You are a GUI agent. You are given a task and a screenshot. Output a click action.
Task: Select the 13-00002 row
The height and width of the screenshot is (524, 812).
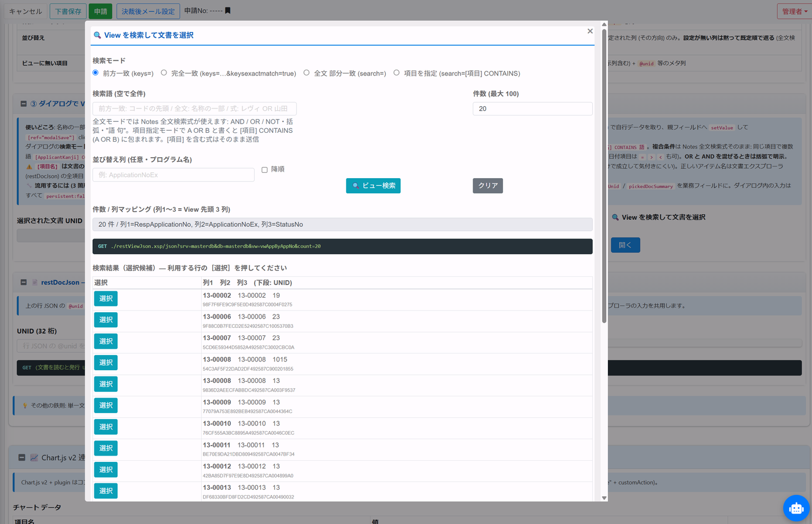(106, 298)
